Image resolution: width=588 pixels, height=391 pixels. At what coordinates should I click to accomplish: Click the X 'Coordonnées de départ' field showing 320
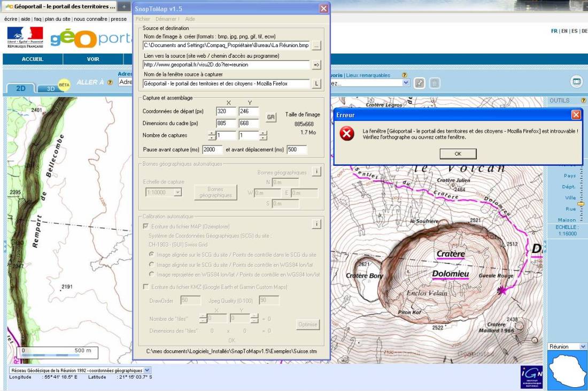[x=226, y=111]
